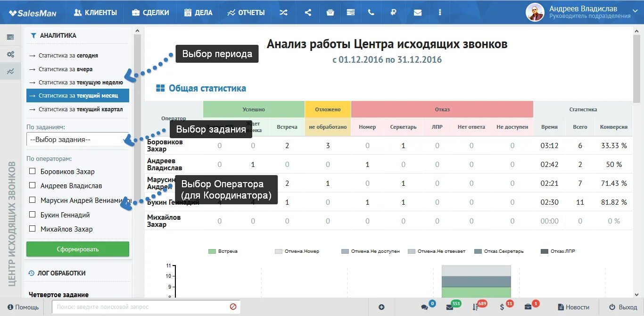Click the server stack icon in top bar

point(351,13)
